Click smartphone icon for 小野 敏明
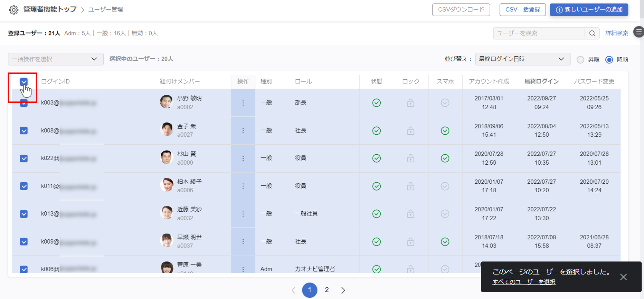Image resolution: width=644 pixels, height=299 pixels. [445, 103]
